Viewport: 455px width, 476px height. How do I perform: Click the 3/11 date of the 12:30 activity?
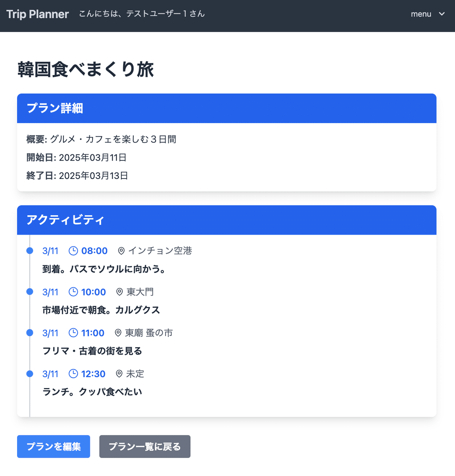pos(50,374)
